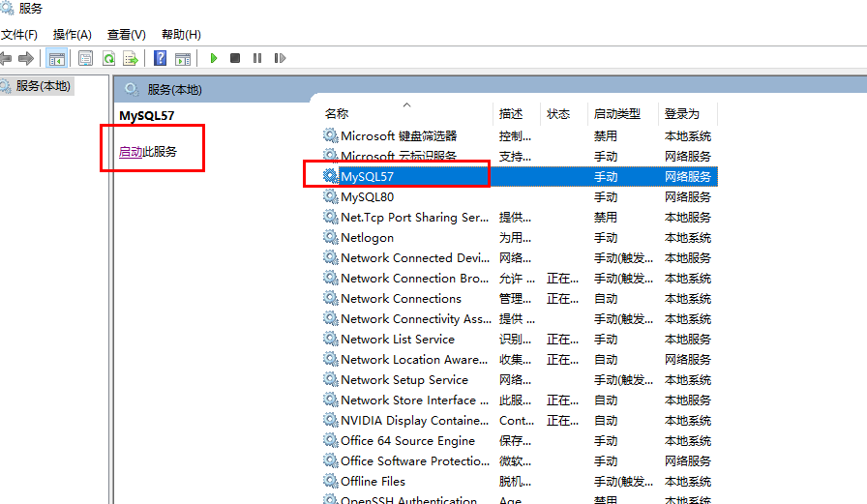
Task: Click 禁用 startup type of Microsoft 键盘筛选器
Action: pos(606,136)
